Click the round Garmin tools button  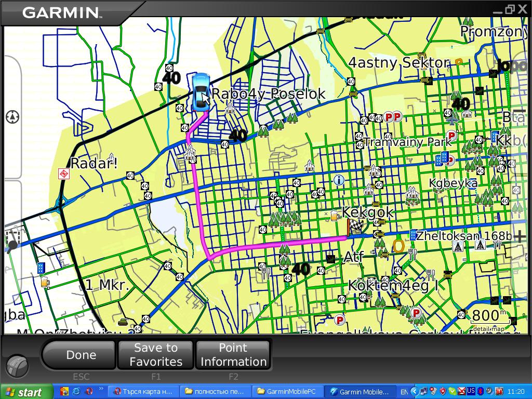pos(17,365)
